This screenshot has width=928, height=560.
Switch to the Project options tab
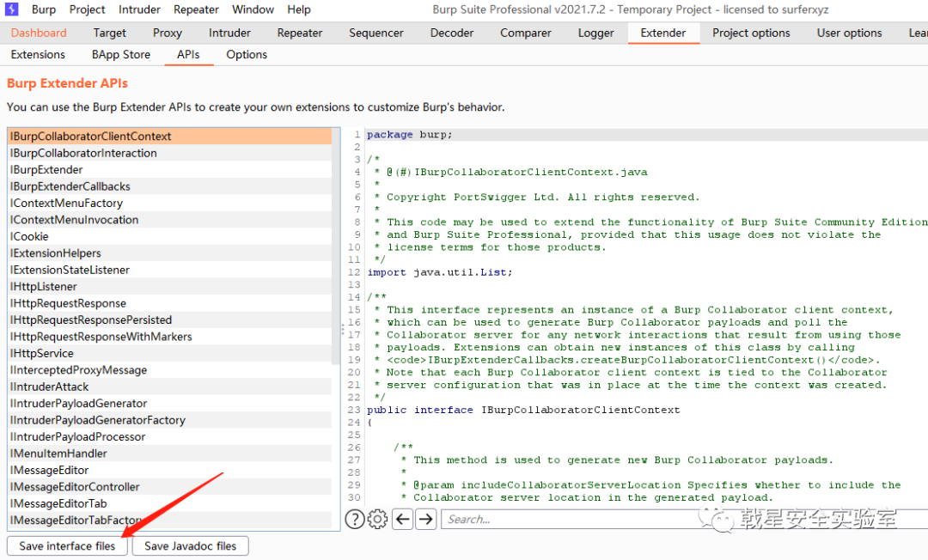point(751,33)
